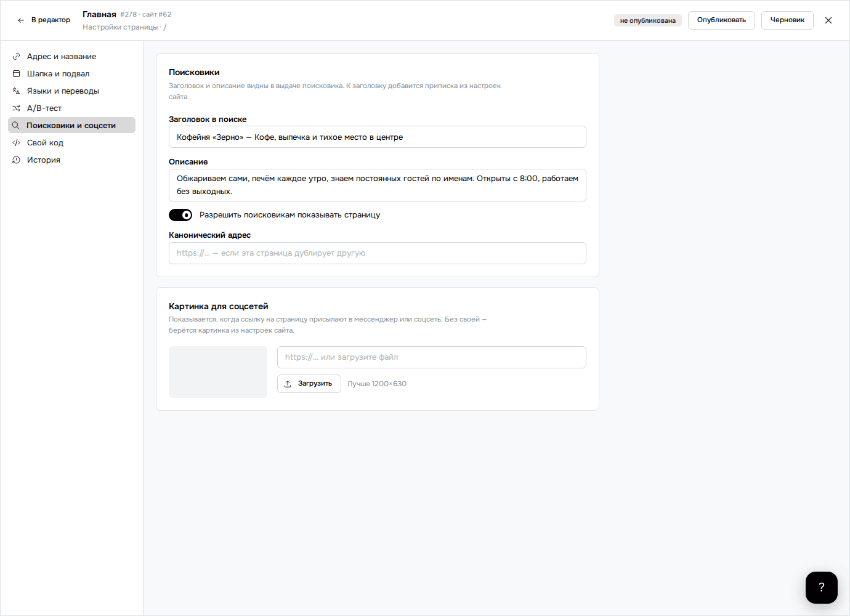Click the upload arrow icon in Загрузить
The width and height of the screenshot is (850, 616).
(x=288, y=384)
